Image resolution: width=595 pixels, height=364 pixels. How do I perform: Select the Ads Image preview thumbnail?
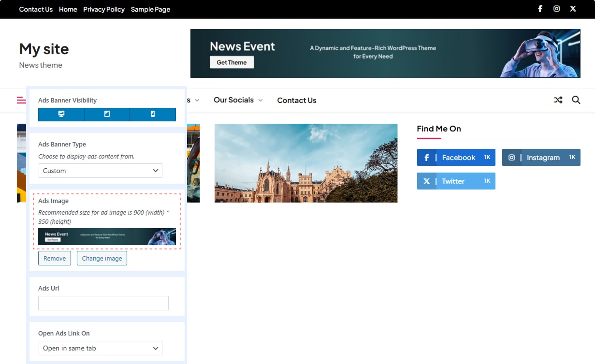(107, 237)
